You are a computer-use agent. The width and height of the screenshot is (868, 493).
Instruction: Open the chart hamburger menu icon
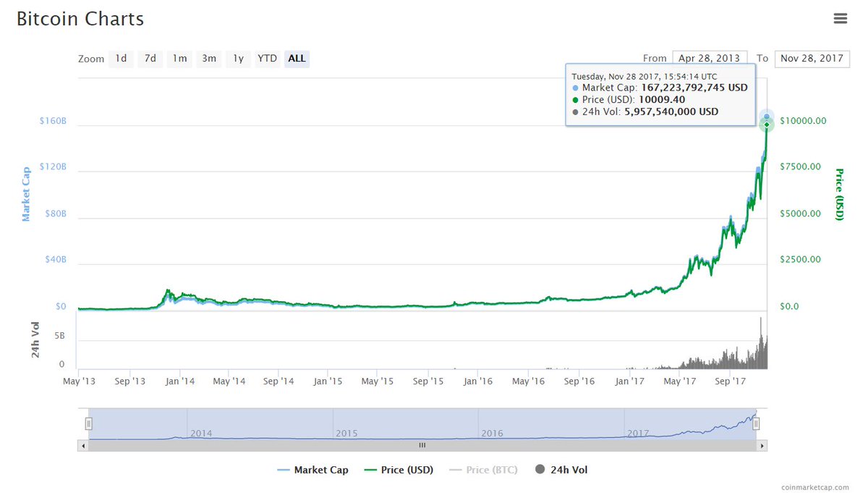(x=840, y=19)
